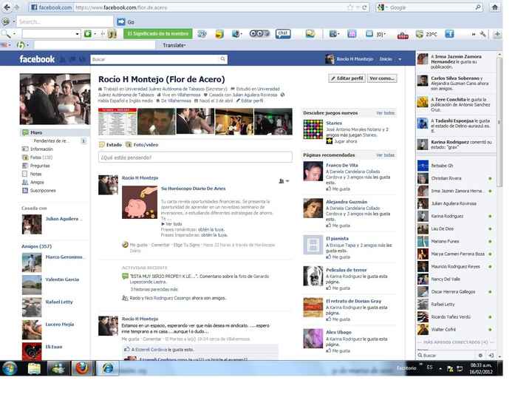
Task: Open Notas in the left sidebar
Action: (32, 174)
